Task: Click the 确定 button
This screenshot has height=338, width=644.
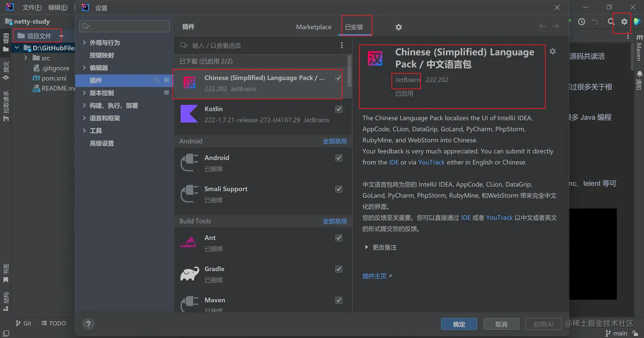Action: 459,324
